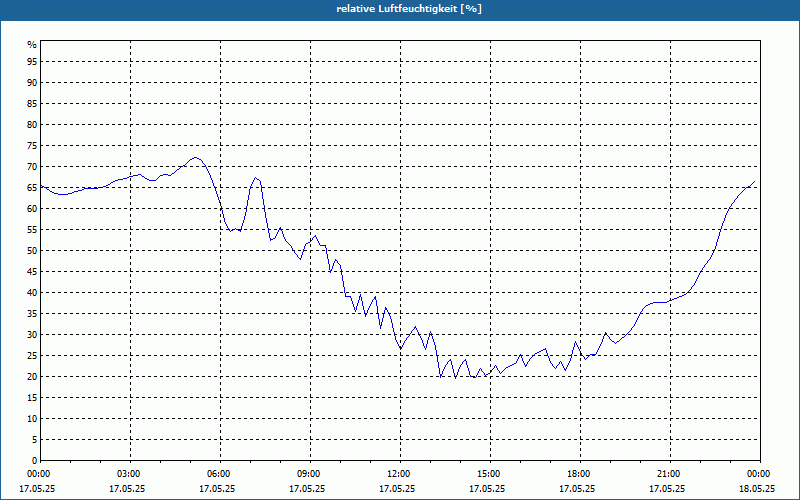The image size is (800, 500).
Task: Click the 18.05.25 date label
Action: [757, 489]
